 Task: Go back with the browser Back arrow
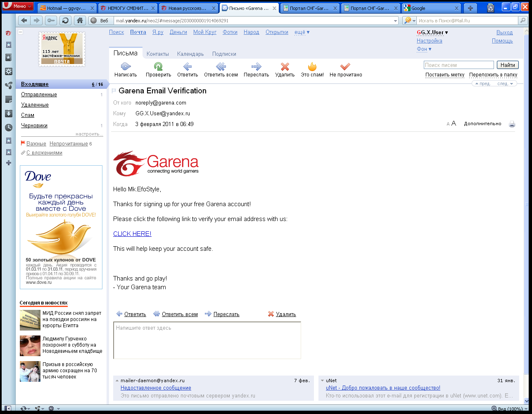coord(24,21)
